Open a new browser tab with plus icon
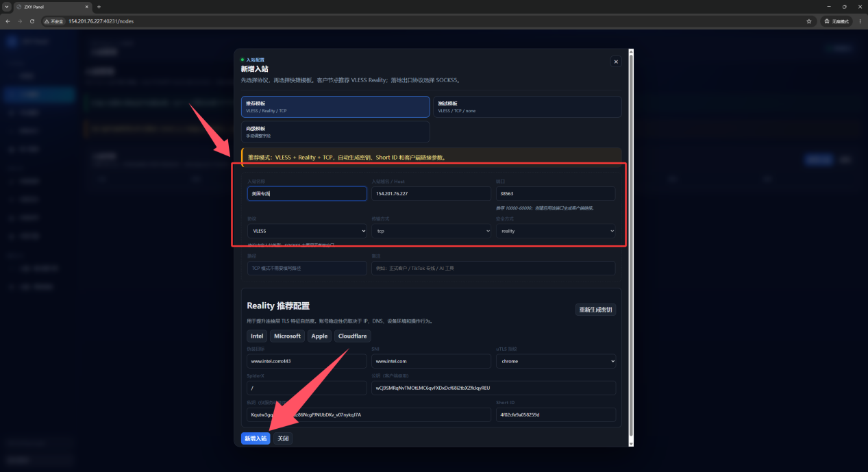The width and height of the screenshot is (868, 472). (99, 6)
